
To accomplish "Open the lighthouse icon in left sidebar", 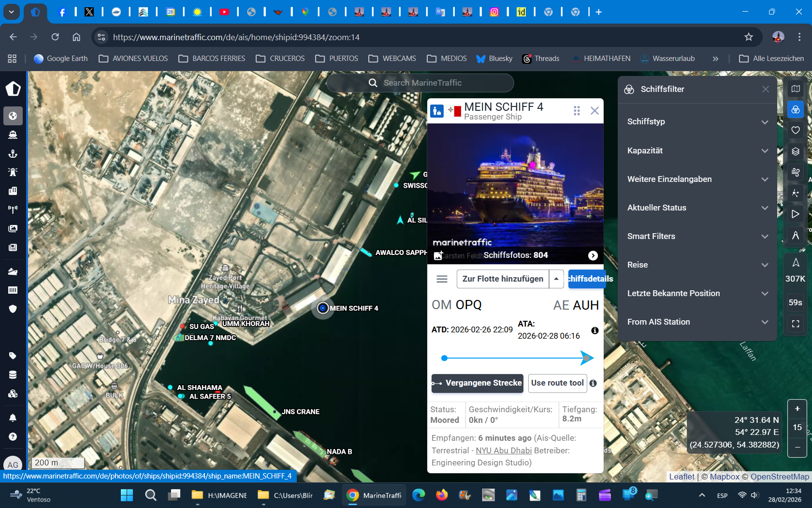I will pyautogui.click(x=13, y=172).
